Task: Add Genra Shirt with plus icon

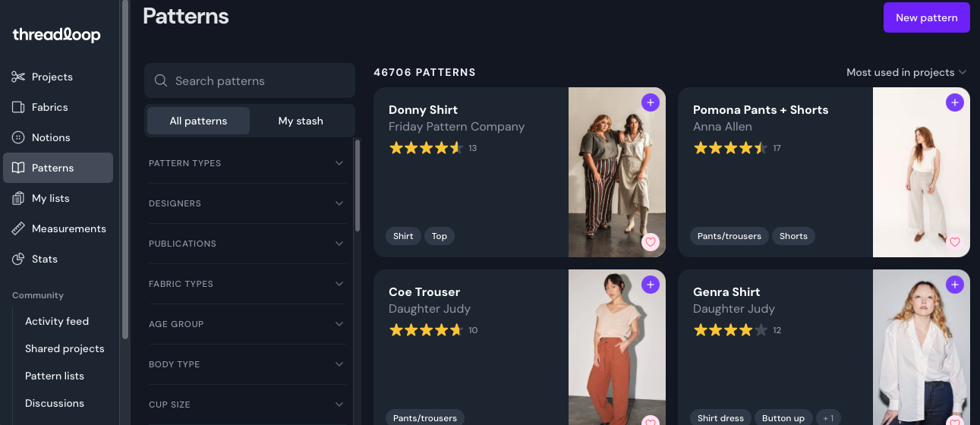Action: coord(954,285)
